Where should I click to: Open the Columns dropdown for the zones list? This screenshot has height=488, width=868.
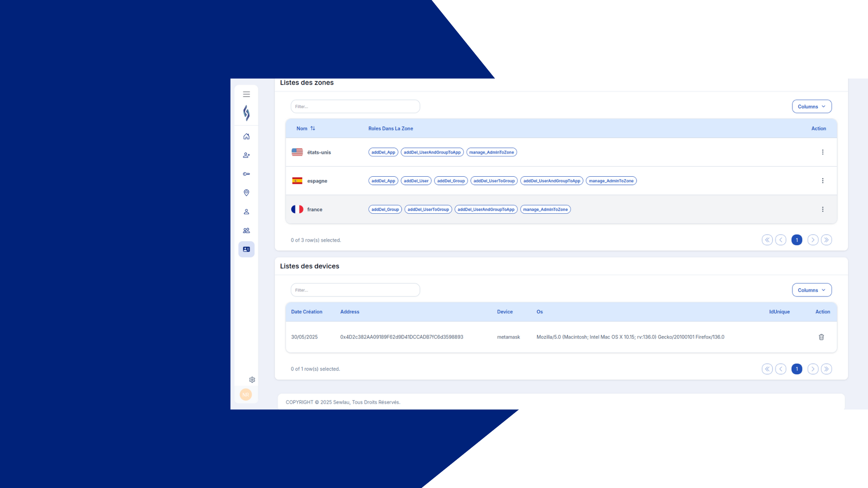click(811, 107)
